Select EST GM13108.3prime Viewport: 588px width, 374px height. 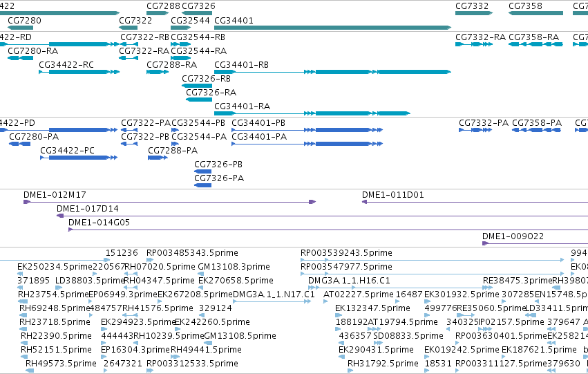[200, 274]
